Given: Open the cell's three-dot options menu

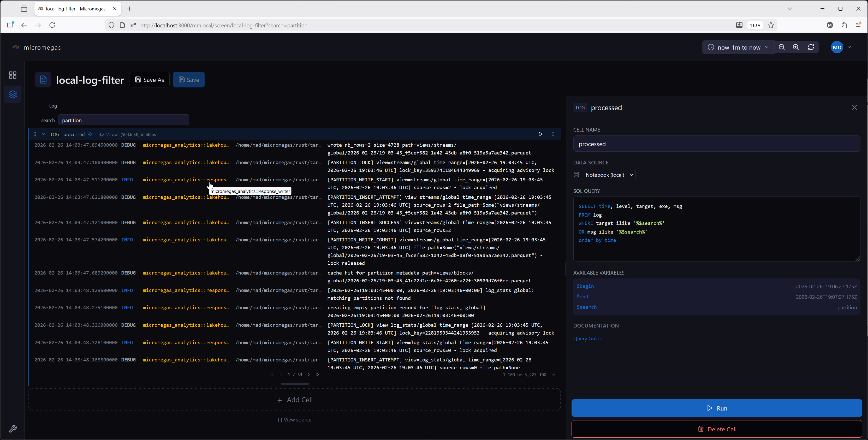Looking at the screenshot, I should (x=553, y=134).
